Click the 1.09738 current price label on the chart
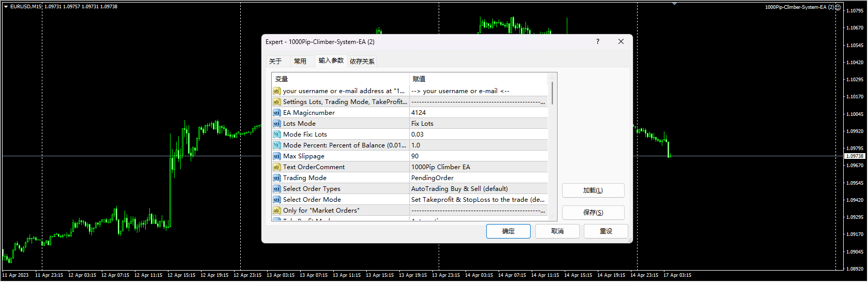The height and width of the screenshot is (282, 868). point(855,156)
